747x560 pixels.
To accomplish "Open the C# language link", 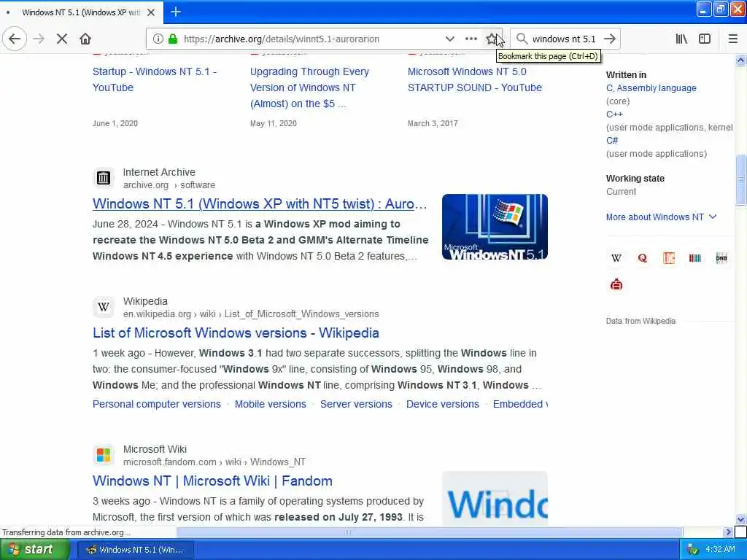I will tap(612, 141).
